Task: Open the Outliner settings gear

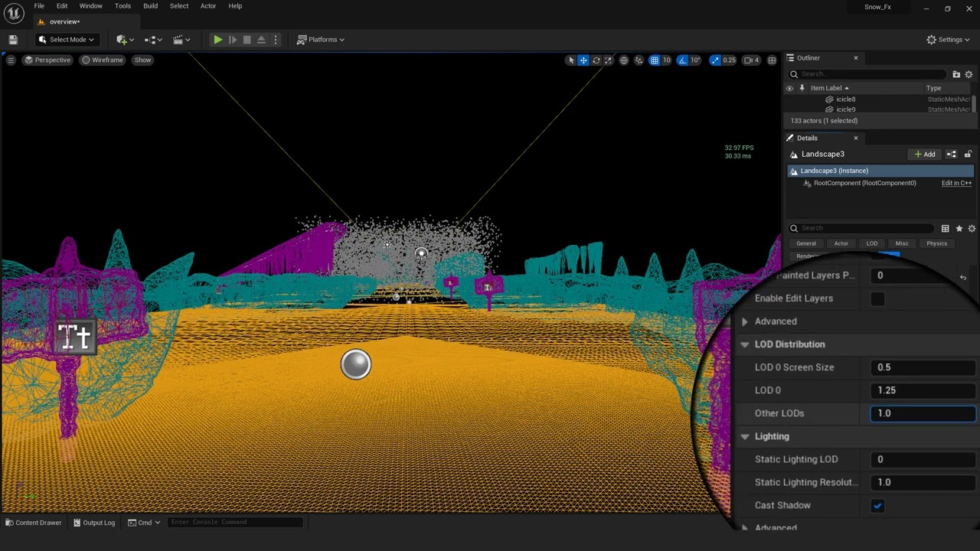Action: coord(969,74)
